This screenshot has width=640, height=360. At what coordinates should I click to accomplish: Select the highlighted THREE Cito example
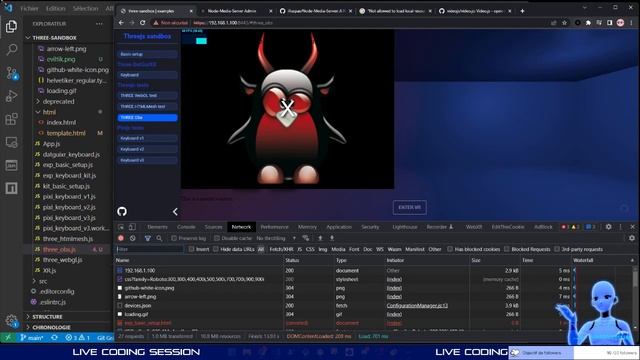(x=148, y=118)
